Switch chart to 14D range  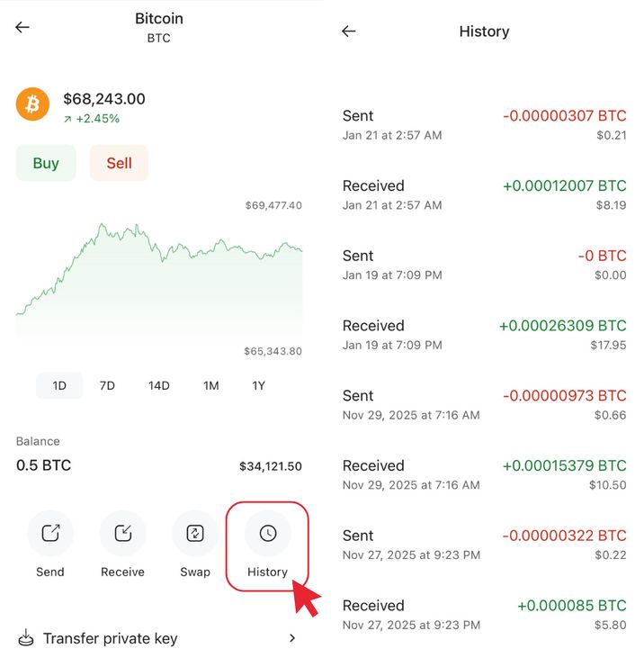click(159, 386)
